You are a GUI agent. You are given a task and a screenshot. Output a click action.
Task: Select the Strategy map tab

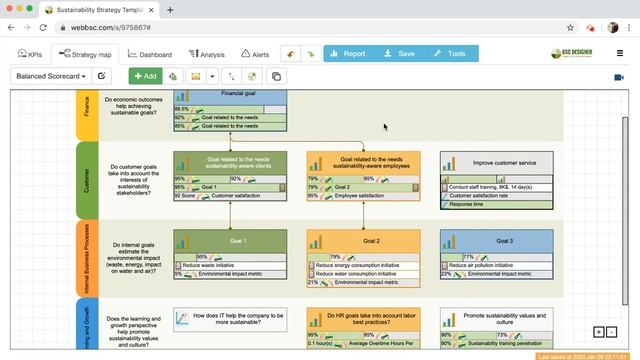click(85, 54)
